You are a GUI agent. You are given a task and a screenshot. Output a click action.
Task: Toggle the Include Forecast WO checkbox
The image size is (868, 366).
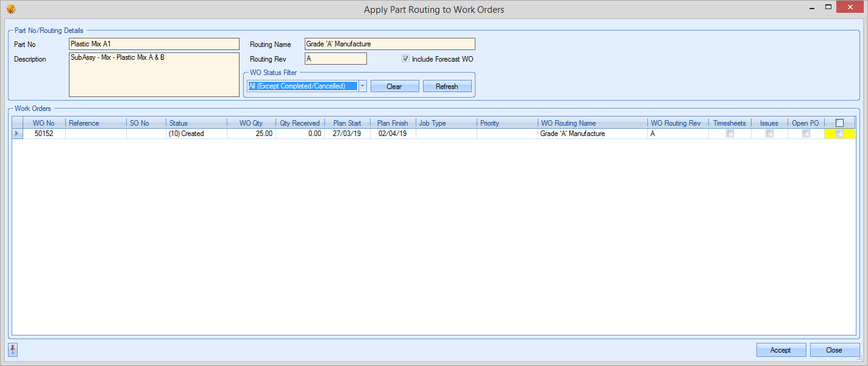(x=405, y=59)
